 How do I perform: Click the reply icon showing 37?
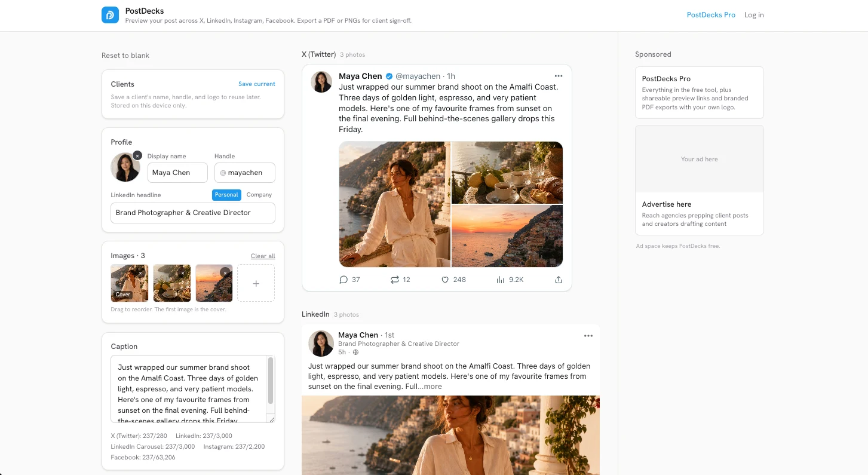[x=343, y=280]
